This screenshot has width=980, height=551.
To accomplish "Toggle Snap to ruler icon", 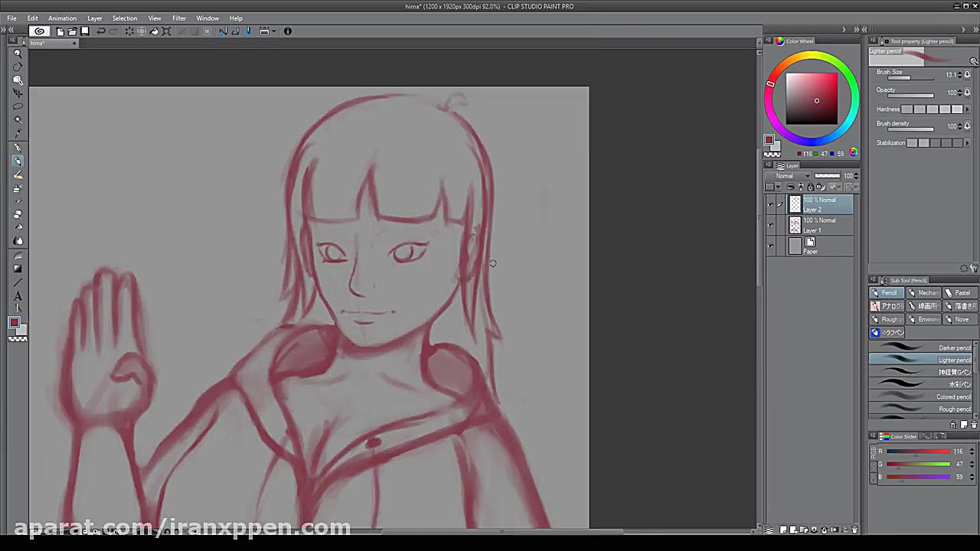I will coord(223,31).
